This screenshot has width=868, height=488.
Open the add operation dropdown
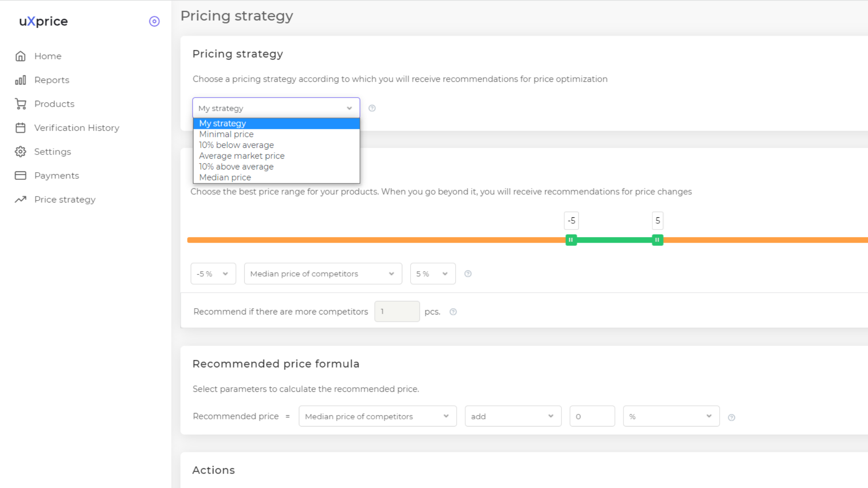point(513,416)
